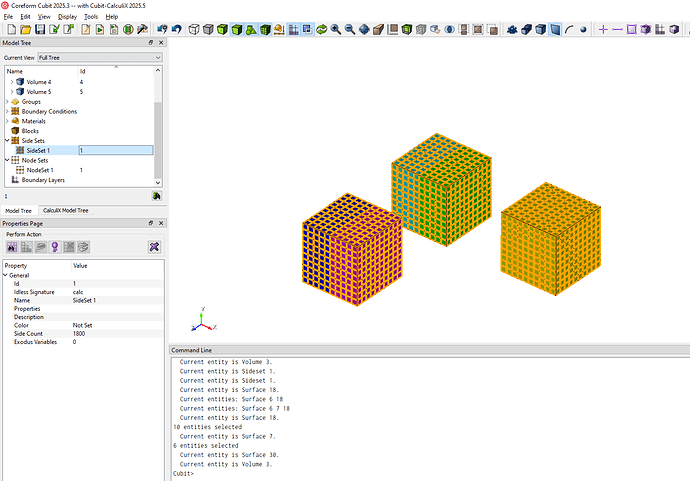The width and height of the screenshot is (690, 481).
Task: Click the Save floppy disk icon
Action: pos(40,29)
